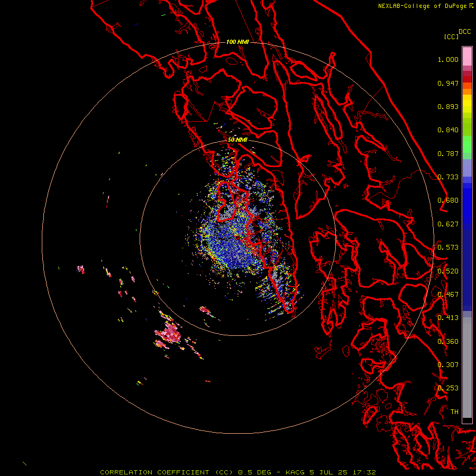Select the 0.413 scale value

[448, 318]
